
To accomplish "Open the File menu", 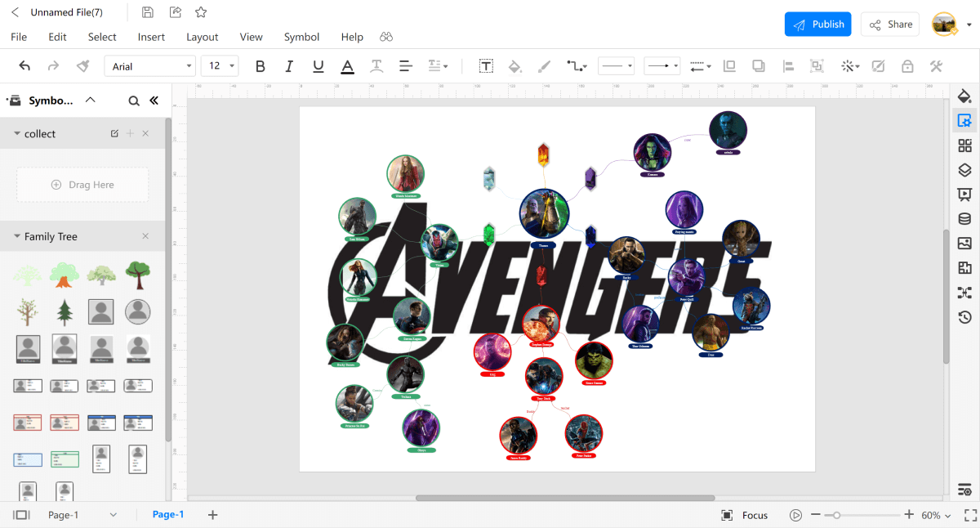I will click(x=19, y=37).
